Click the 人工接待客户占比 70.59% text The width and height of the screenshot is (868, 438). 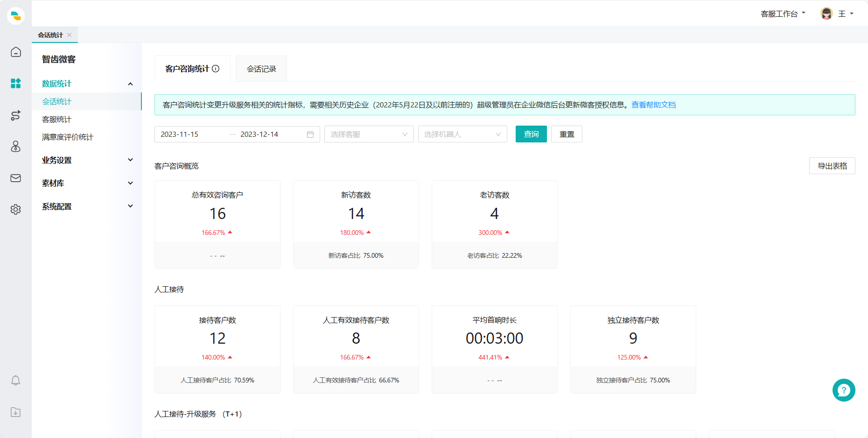pyautogui.click(x=217, y=380)
